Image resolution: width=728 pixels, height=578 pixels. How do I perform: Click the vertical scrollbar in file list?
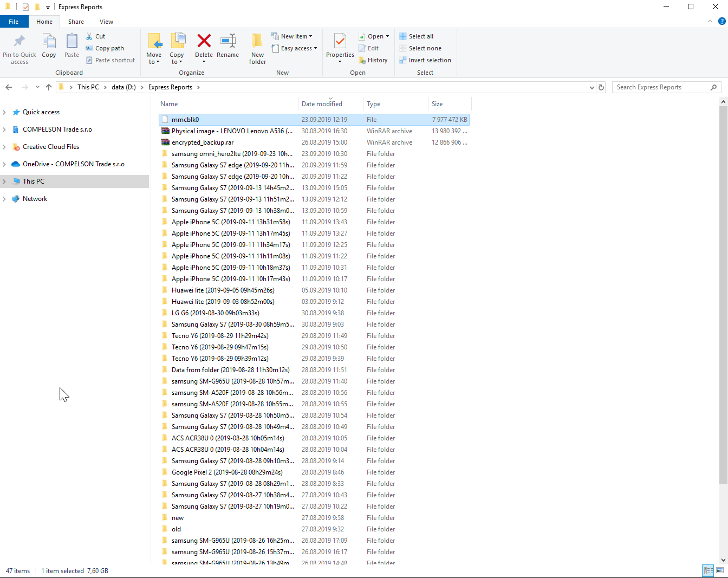[x=723, y=293]
